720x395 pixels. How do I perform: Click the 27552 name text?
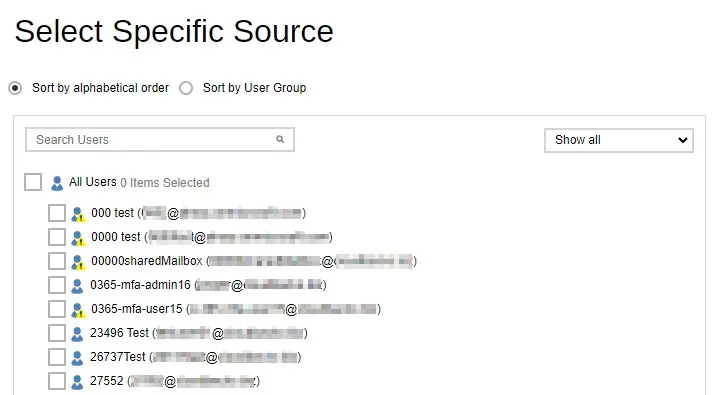[x=107, y=381]
